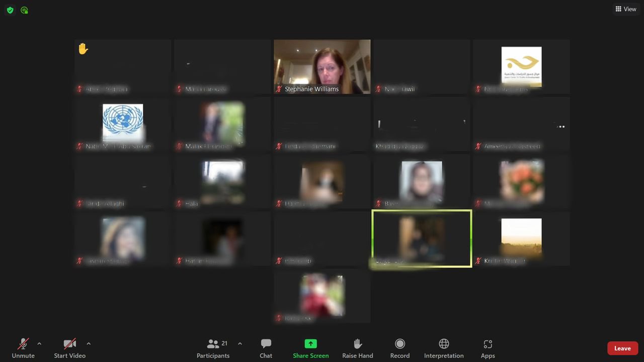Click the highlighted active speaker tile
The height and width of the screenshot is (362, 644).
(x=422, y=239)
